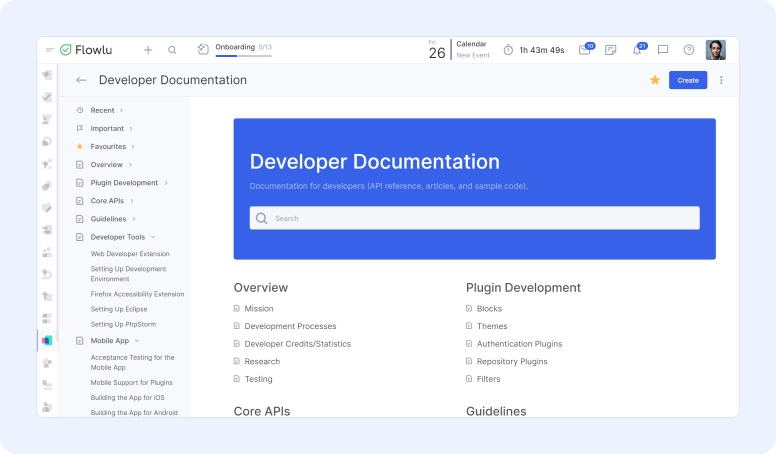
Task: Click the Overview section heading in content
Action: coord(260,288)
